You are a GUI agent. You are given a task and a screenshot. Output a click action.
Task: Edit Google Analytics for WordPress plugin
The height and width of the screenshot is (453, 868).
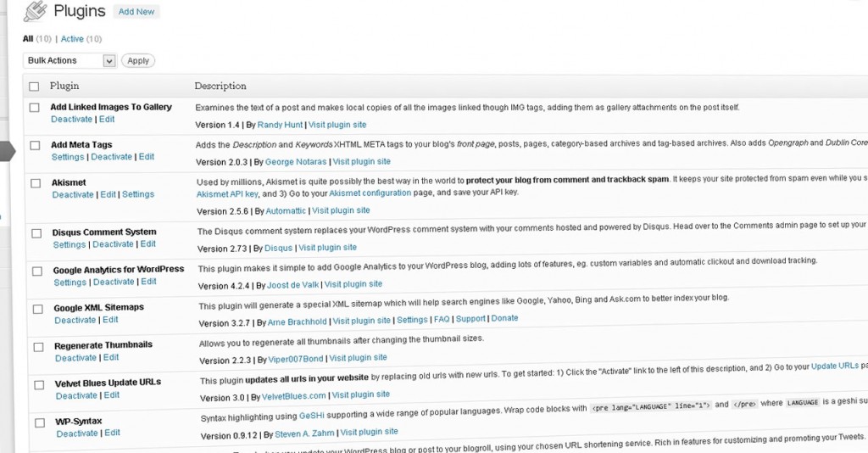tap(148, 282)
